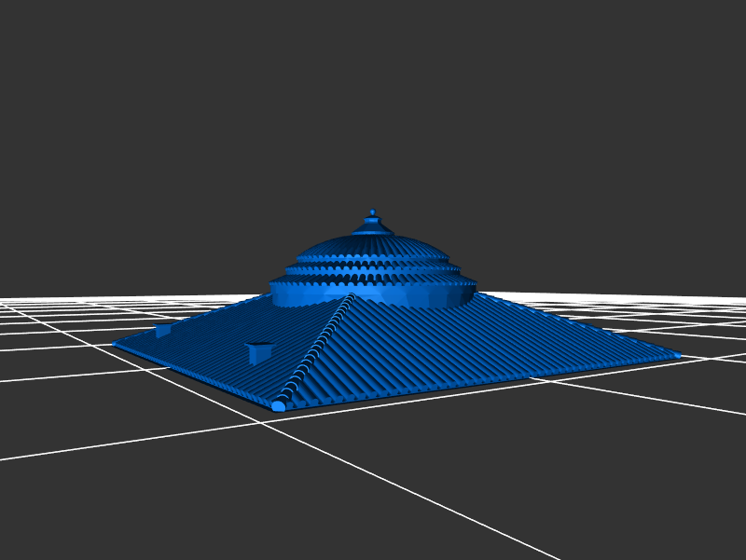Click the finial spire atop the dome
Screen dimensions: 746x560
373,220
